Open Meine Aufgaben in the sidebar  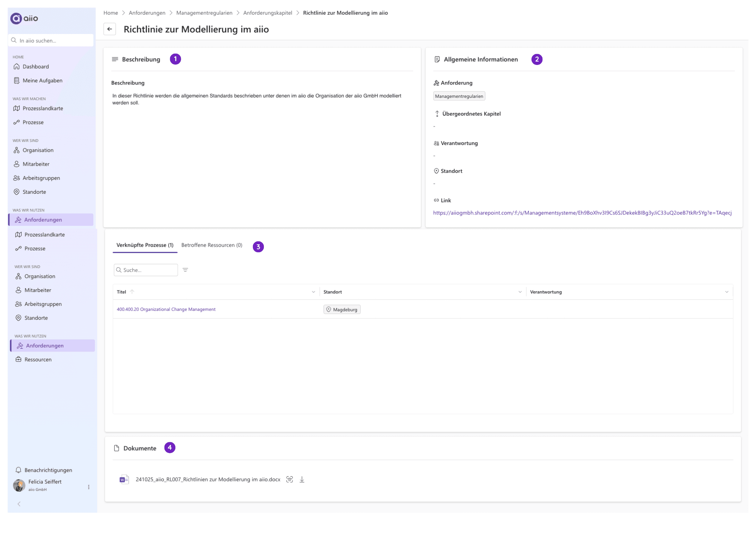point(42,80)
